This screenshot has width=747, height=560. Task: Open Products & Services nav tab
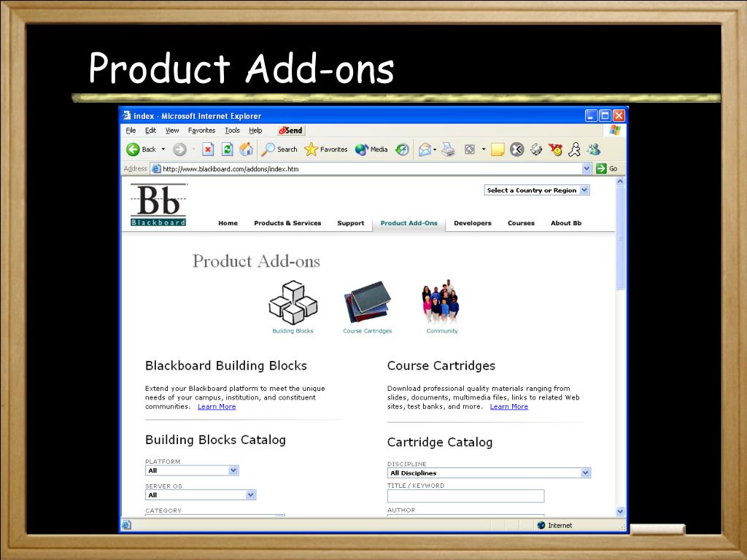pyautogui.click(x=287, y=223)
